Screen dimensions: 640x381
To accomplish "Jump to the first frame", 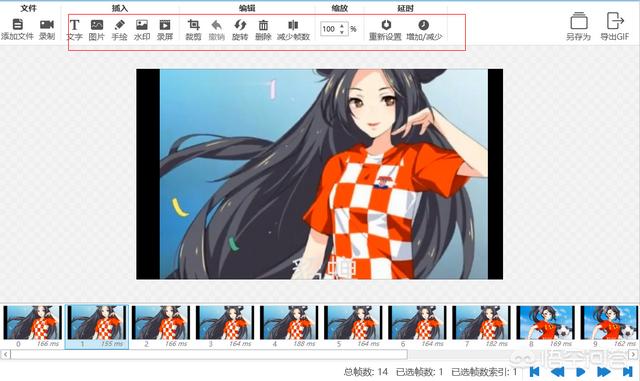I will 534,372.
